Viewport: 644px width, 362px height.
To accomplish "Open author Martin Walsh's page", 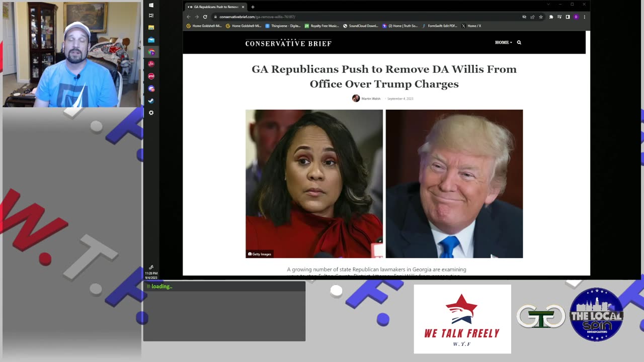I will pos(371,99).
